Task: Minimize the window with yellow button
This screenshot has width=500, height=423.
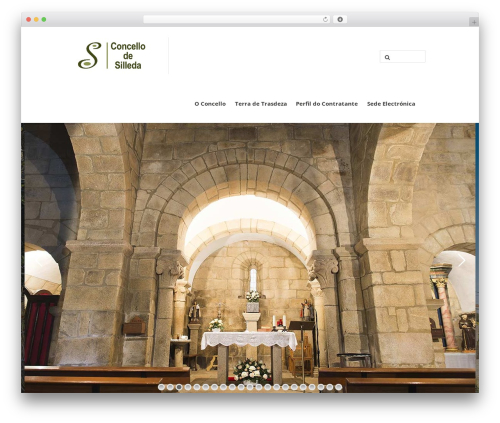Action: pos(36,19)
